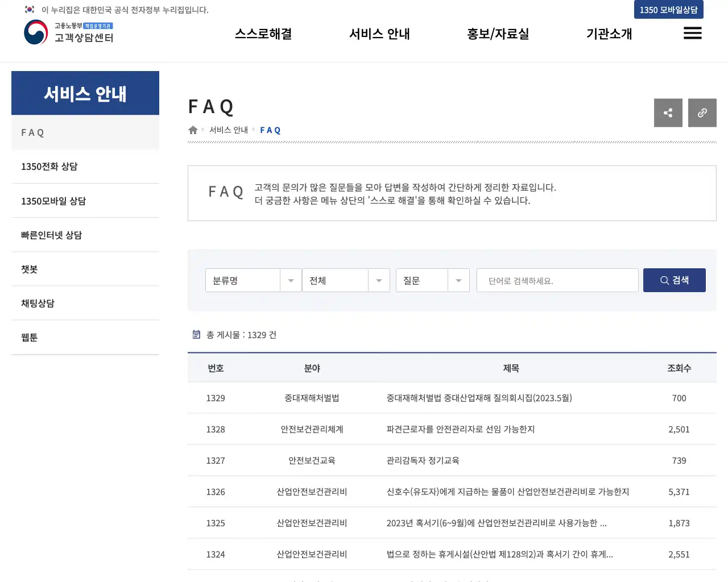Click the 고용노동부 고객상담센터 logo
The image size is (728, 582).
coord(68,33)
